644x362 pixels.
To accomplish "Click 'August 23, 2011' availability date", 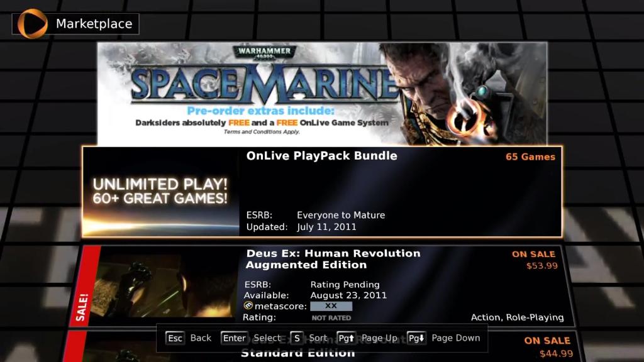I will [348, 295].
